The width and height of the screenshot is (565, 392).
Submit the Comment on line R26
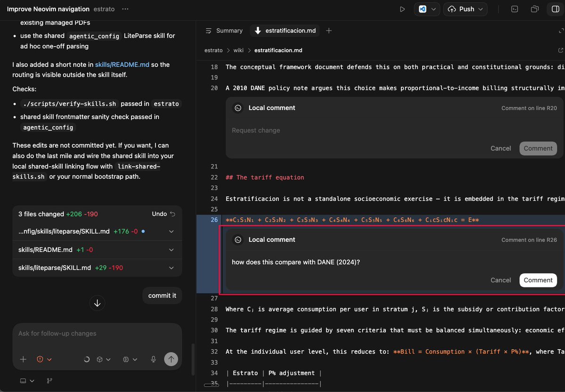point(538,280)
